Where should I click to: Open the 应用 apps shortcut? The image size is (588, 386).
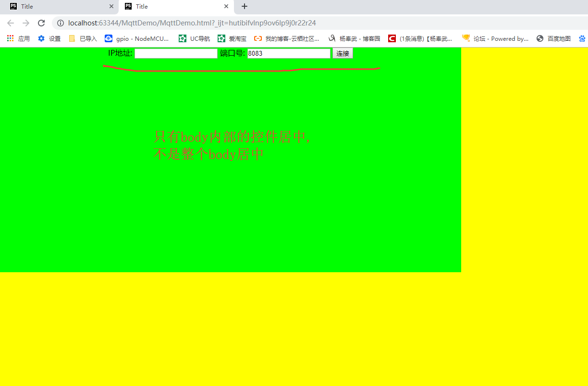point(18,39)
